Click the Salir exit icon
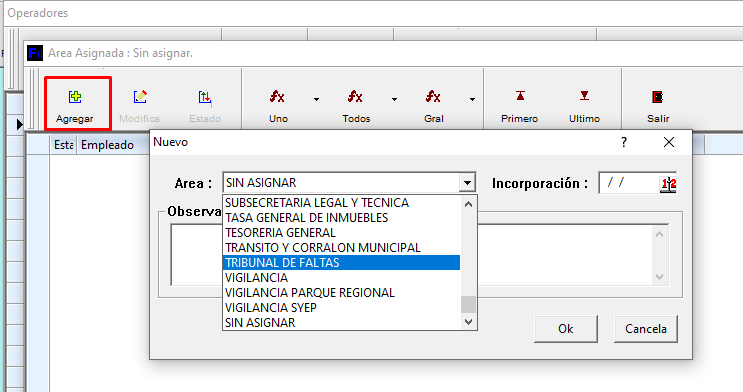Screen dimensions: 743x392 click(658, 97)
